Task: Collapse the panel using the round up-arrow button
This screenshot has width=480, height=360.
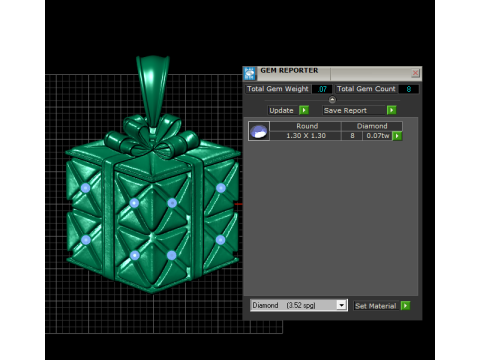Action: point(332,99)
